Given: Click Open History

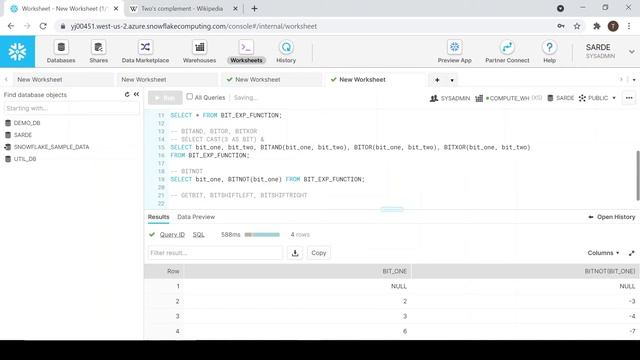Looking at the screenshot, I should tap(611, 217).
